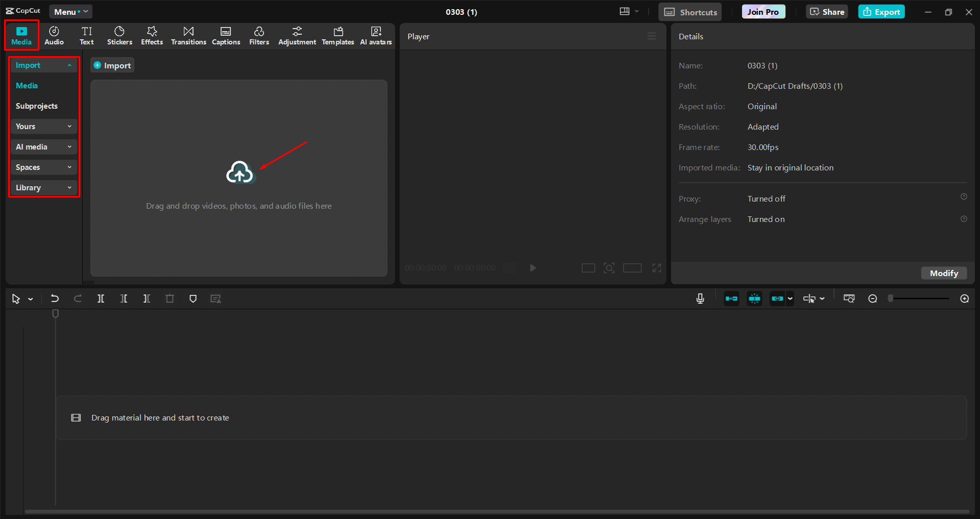
Task: Select the voice-over microphone tool
Action: coord(699,299)
